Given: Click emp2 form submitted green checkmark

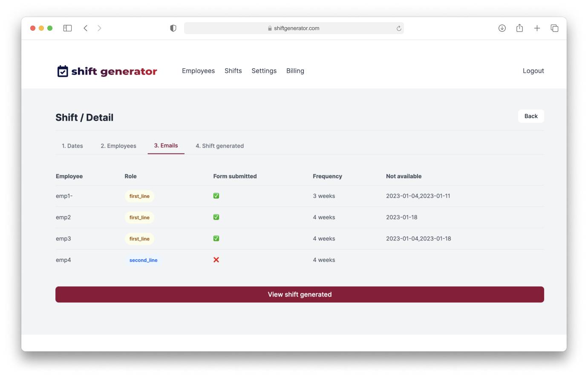Looking at the screenshot, I should click(216, 217).
